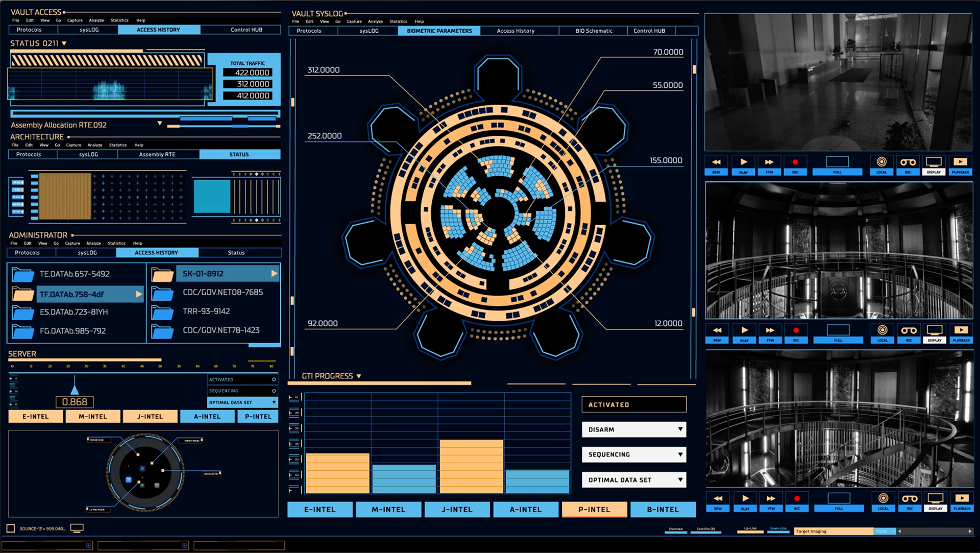Open the Statistics menu in Vault Syslog
Image resolution: width=980 pixels, height=553 pixels.
tap(398, 21)
